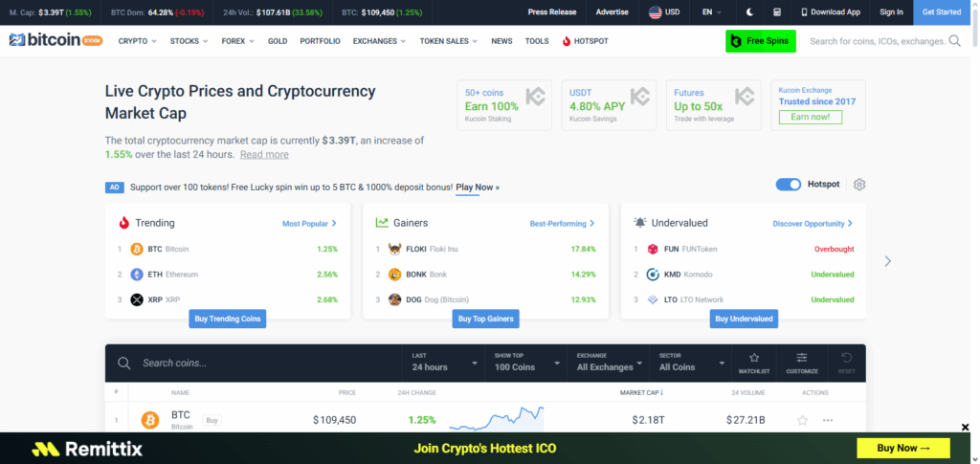Click the Komodo icon in Undervalued
This screenshot has height=464, width=980.
tap(653, 275)
